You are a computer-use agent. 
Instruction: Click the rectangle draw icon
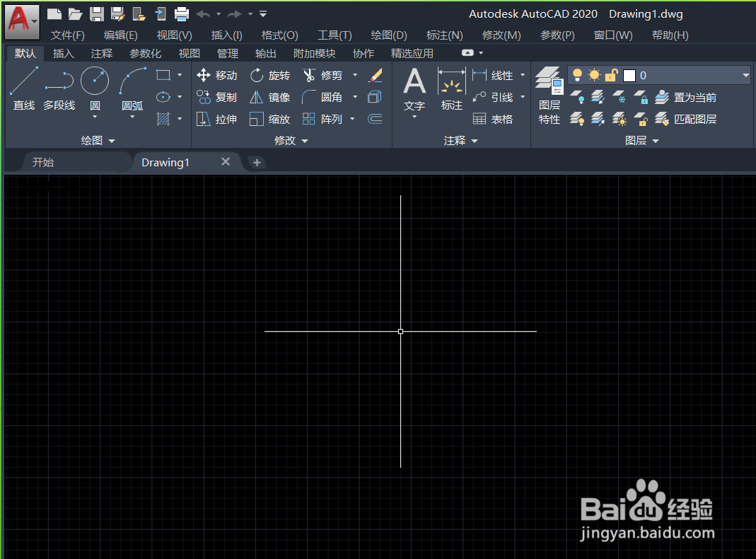[x=163, y=75]
